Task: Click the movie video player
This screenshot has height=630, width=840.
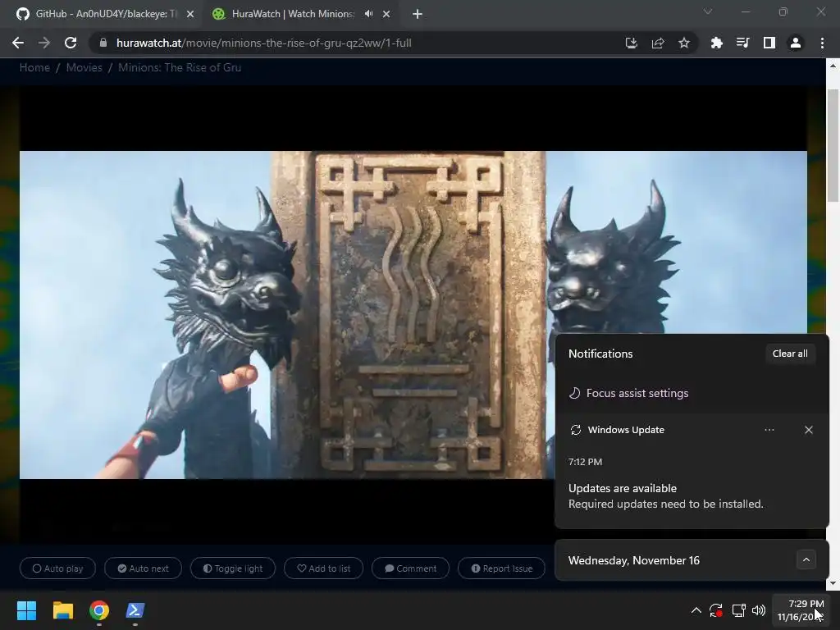Action: (413, 314)
